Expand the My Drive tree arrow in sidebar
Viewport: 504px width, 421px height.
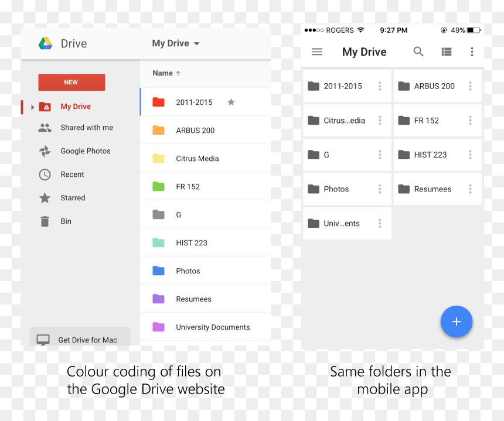point(32,107)
